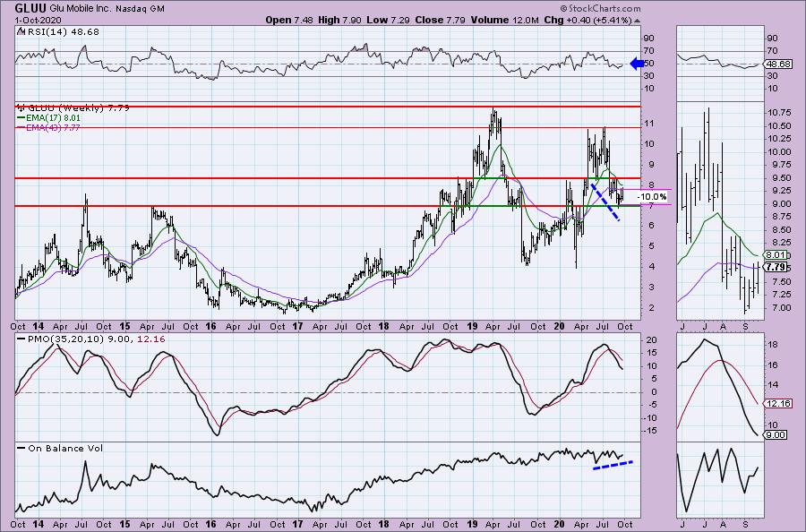
Task: Click year 20 on the bottom OBV time axis
Action: [x=559, y=524]
